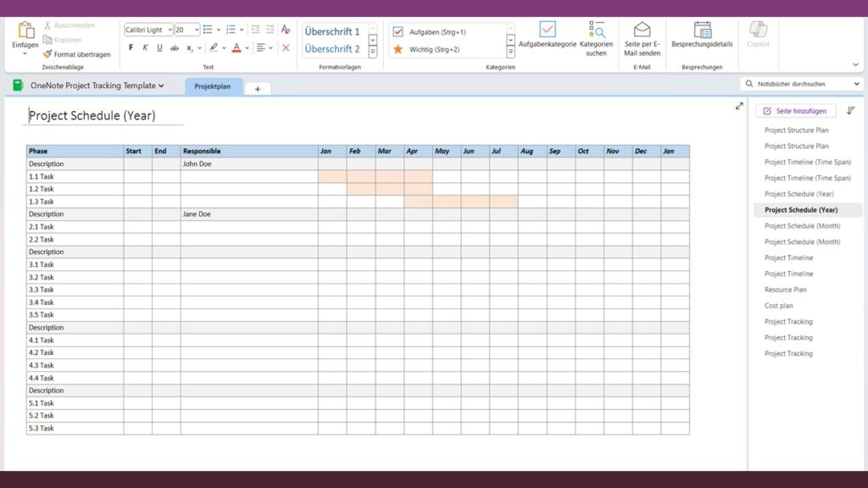Click Seite hinzufügen button
Screen dimensions: 868x488
click(x=796, y=111)
